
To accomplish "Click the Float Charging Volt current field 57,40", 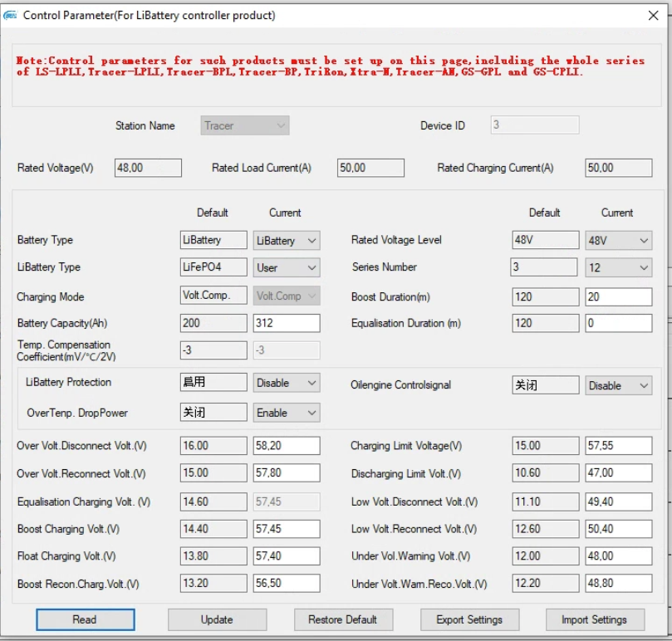I will [287, 556].
